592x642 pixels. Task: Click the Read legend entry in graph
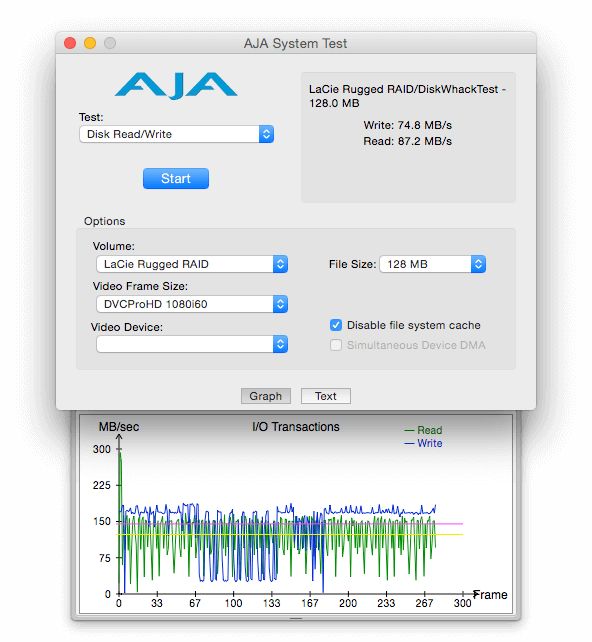pyautogui.click(x=423, y=430)
